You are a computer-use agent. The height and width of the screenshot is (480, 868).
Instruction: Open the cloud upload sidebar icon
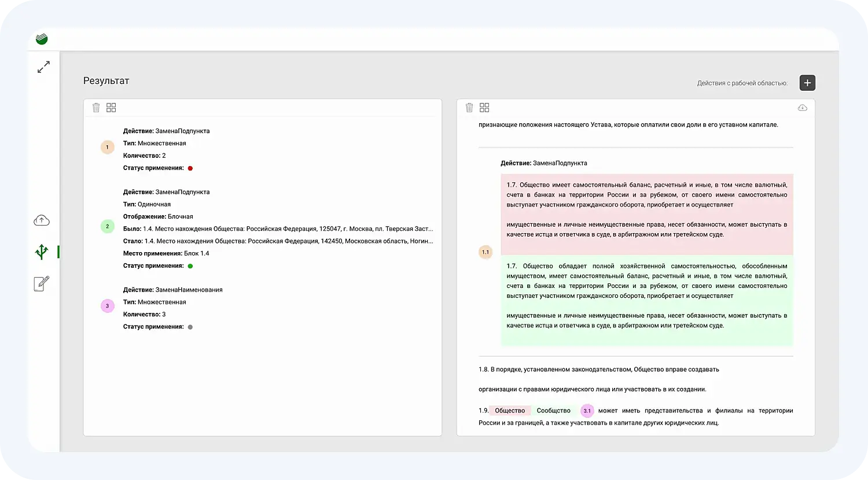[42, 220]
